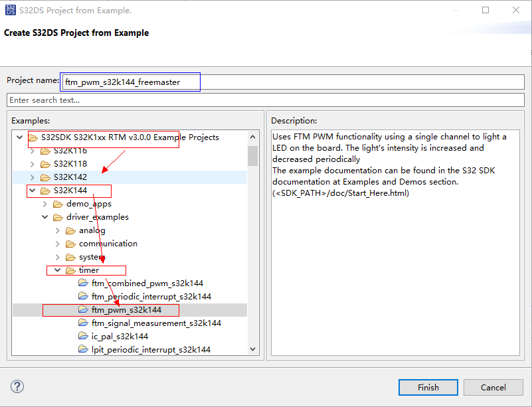532x407 pixels.
Task: Click ftm_pwm_s32k144 project icon
Action: [83, 309]
